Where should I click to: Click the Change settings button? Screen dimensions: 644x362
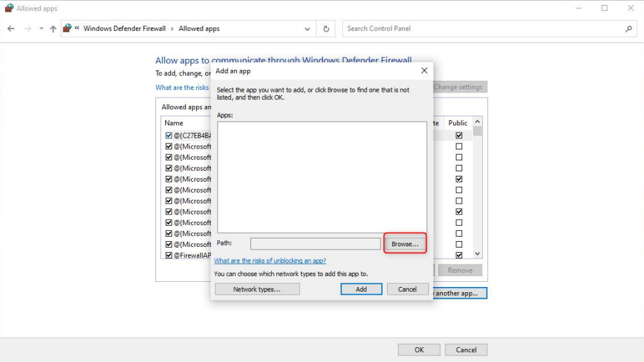coord(460,87)
